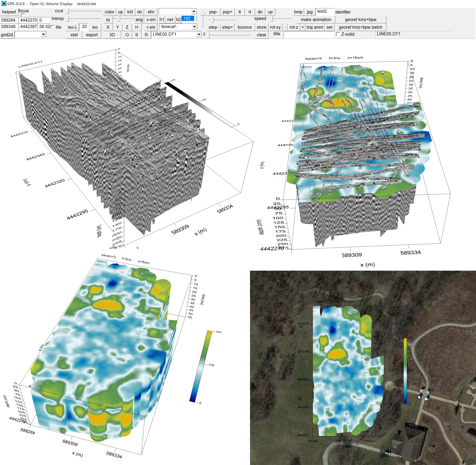This screenshot has height=465, width=476.
Task: Click the bounce animation button
Action: click(244, 27)
